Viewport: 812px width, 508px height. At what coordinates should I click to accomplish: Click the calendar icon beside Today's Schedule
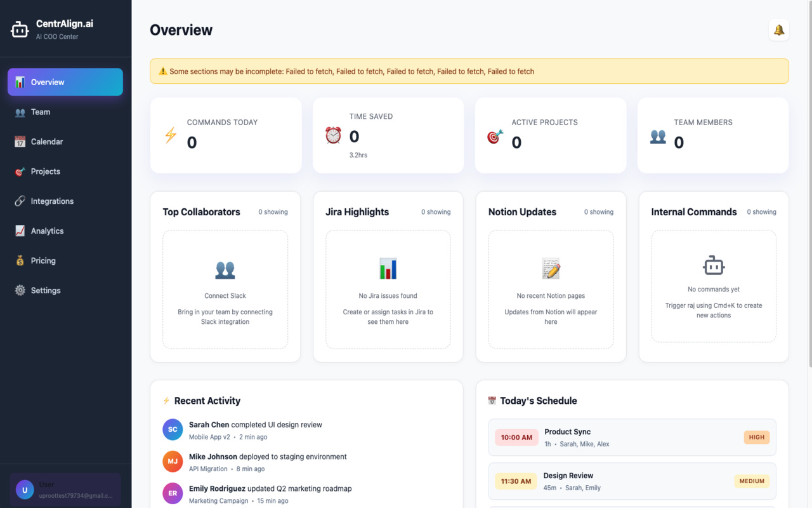pos(492,401)
